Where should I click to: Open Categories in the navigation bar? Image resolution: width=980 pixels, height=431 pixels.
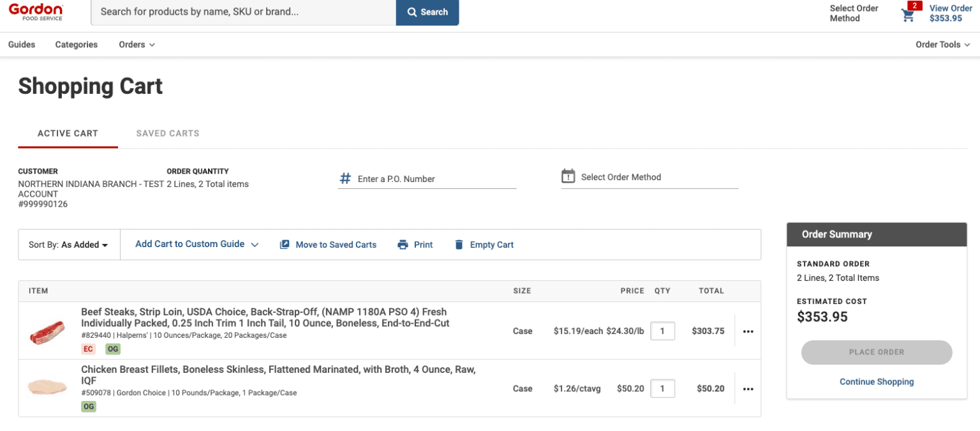(77, 45)
